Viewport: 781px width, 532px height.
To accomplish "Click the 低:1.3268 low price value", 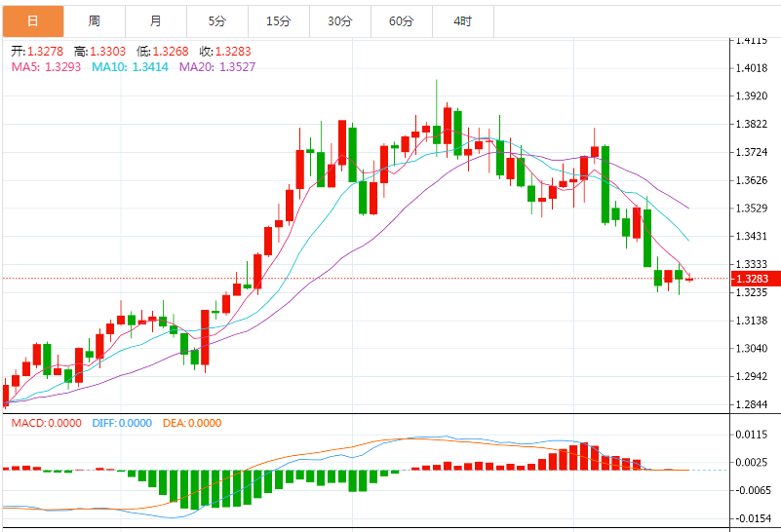I will [x=163, y=52].
